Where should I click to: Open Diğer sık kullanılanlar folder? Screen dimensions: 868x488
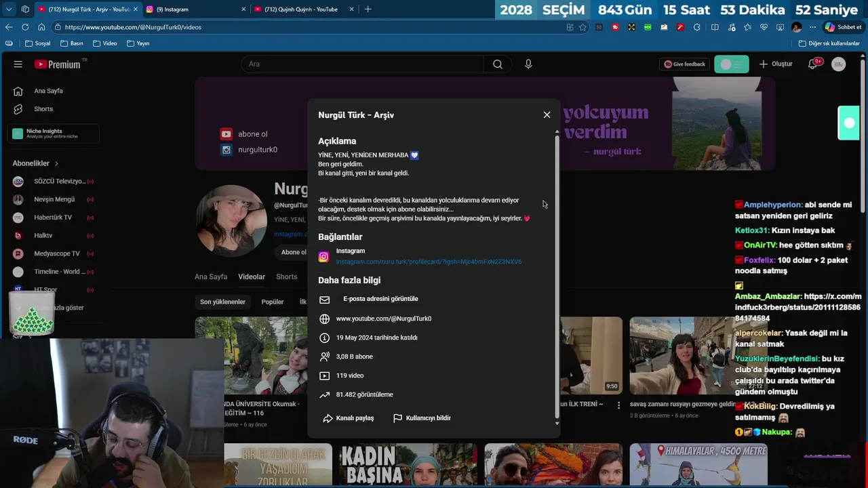829,43
